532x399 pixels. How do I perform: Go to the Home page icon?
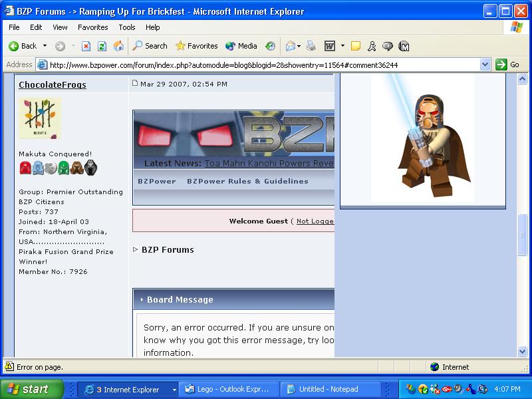click(x=118, y=46)
